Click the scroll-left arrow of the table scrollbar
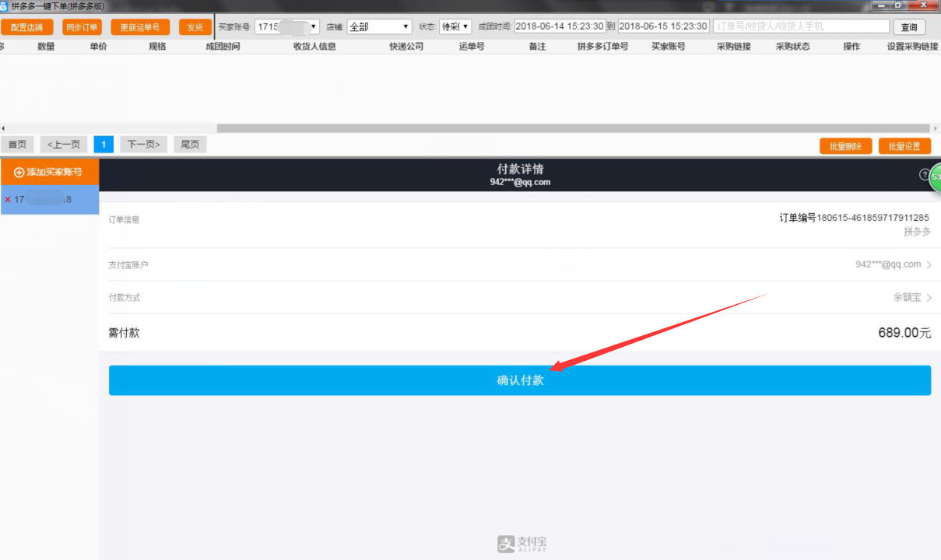This screenshot has height=560, width=941. click(x=3, y=128)
